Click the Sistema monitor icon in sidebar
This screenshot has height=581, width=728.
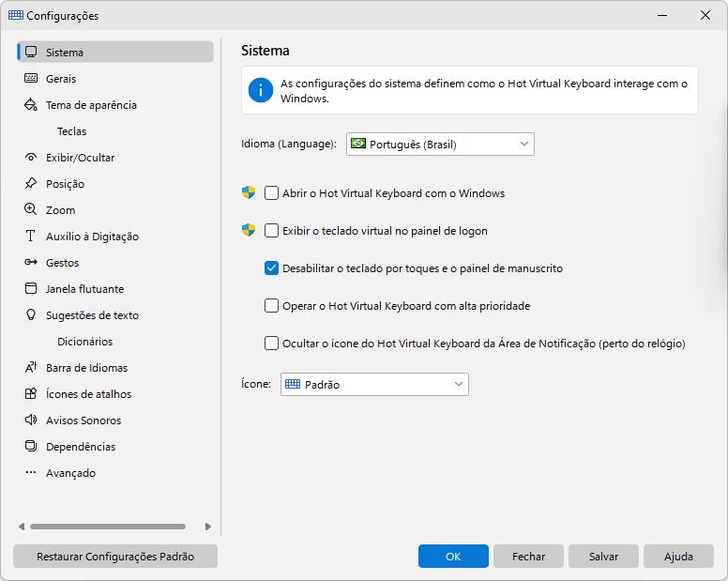click(x=31, y=52)
